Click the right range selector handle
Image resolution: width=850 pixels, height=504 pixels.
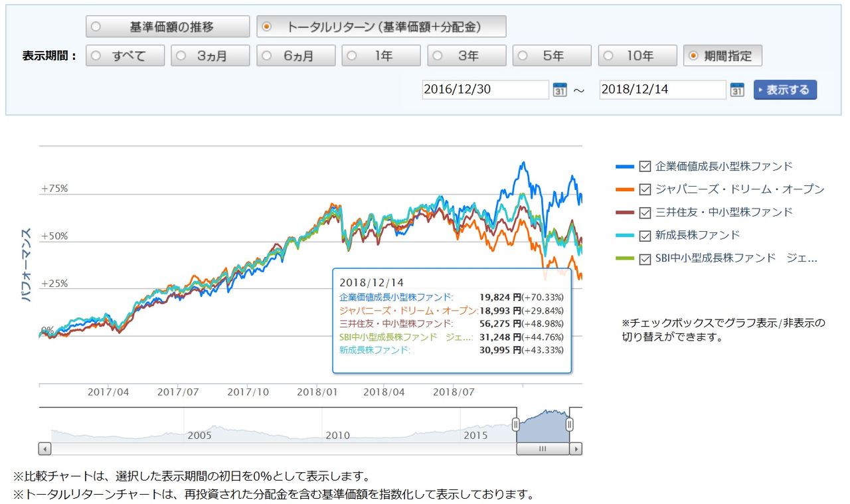pos(569,424)
